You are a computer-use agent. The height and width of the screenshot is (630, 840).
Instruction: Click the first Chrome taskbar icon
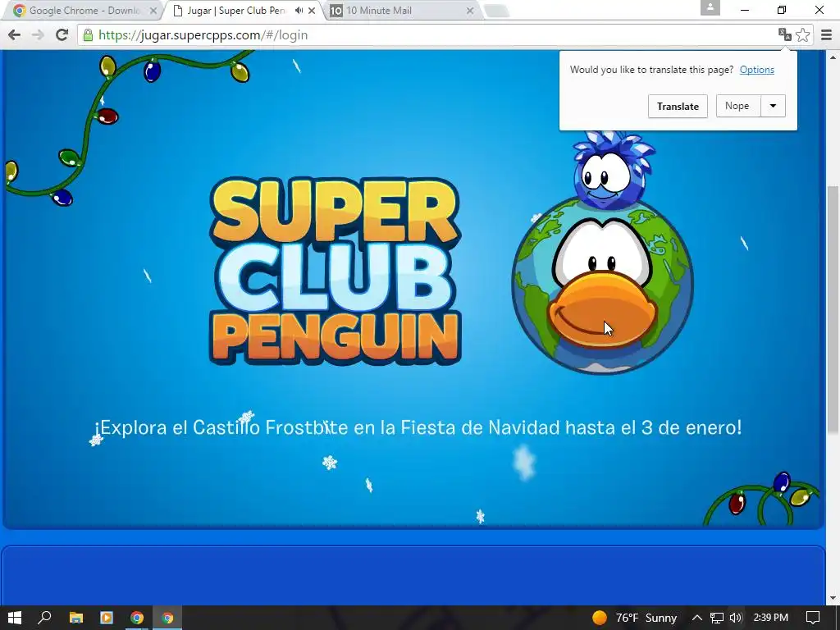pyautogui.click(x=137, y=618)
